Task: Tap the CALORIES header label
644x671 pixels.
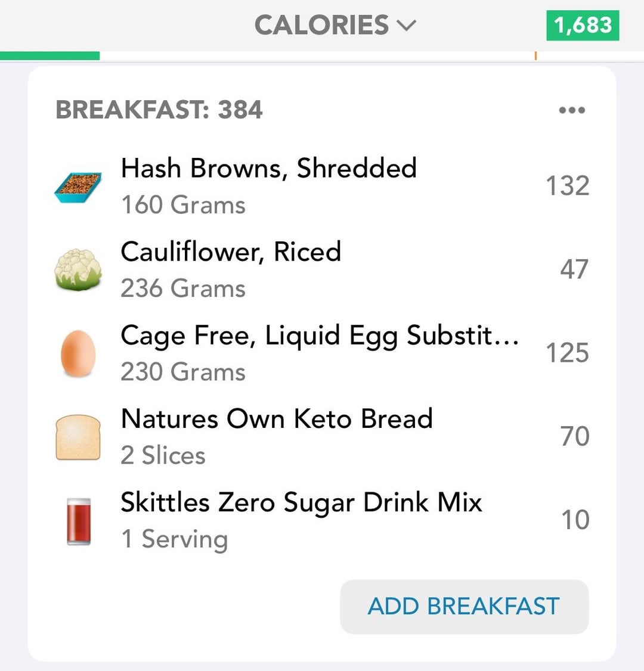Action: click(321, 25)
